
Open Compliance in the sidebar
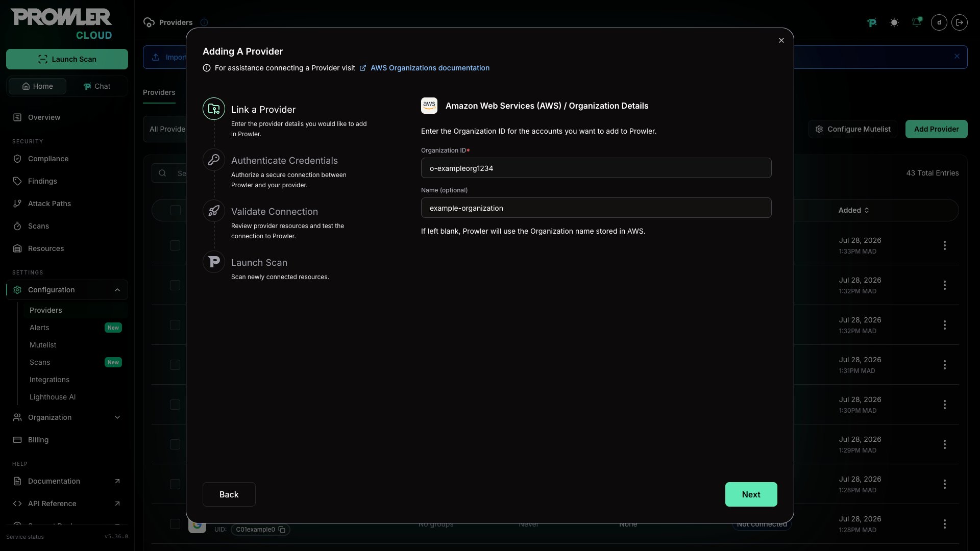[48, 159]
